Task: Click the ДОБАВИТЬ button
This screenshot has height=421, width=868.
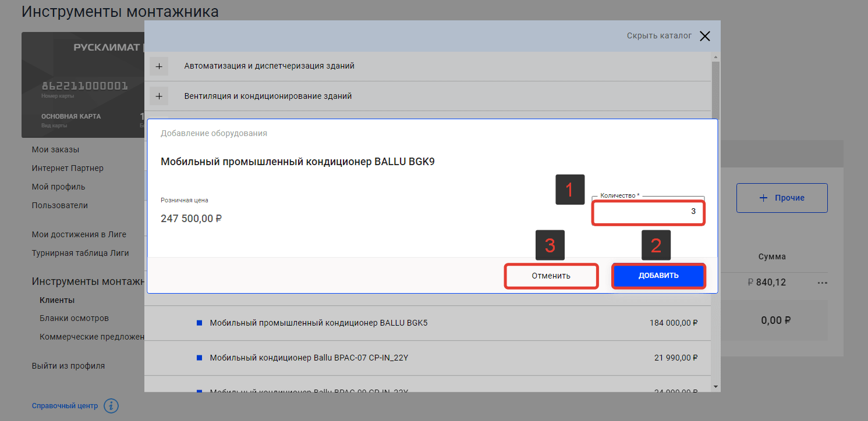Action: tap(658, 276)
